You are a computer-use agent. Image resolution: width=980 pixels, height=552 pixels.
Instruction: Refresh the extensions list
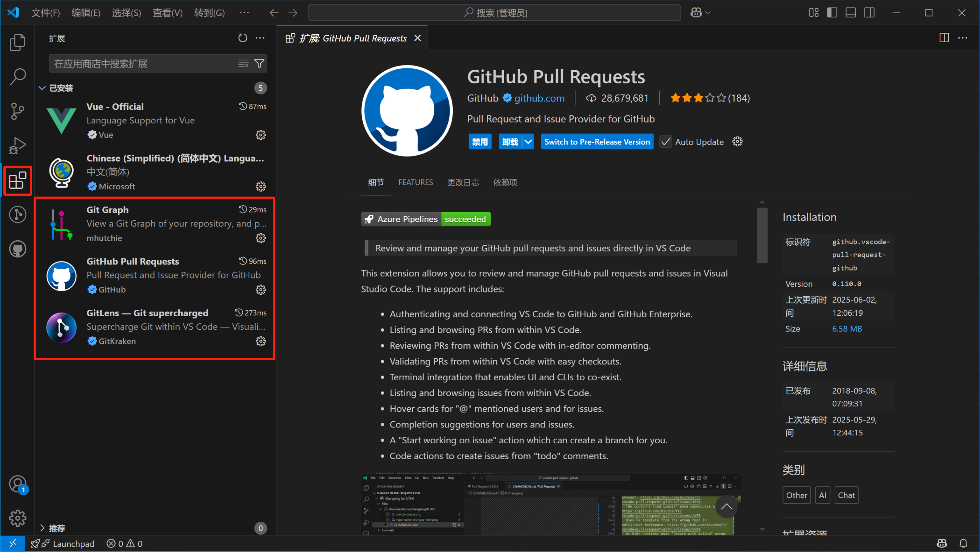point(242,38)
